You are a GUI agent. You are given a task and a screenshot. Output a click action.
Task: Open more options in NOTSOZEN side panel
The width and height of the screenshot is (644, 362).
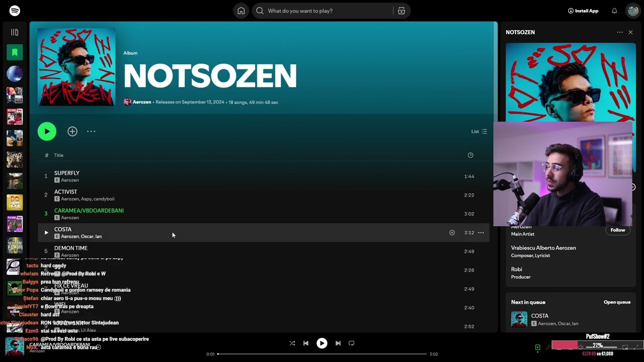pyautogui.click(x=619, y=32)
